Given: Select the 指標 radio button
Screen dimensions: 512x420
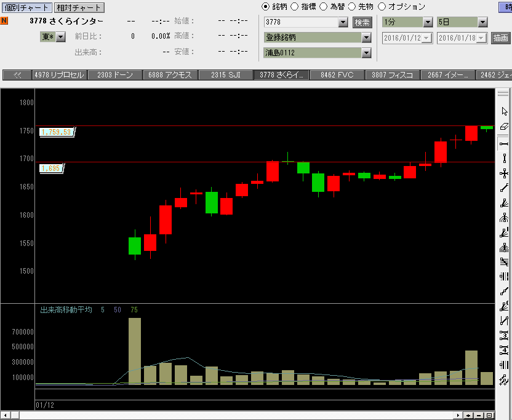Looking at the screenshot, I should (294, 7).
